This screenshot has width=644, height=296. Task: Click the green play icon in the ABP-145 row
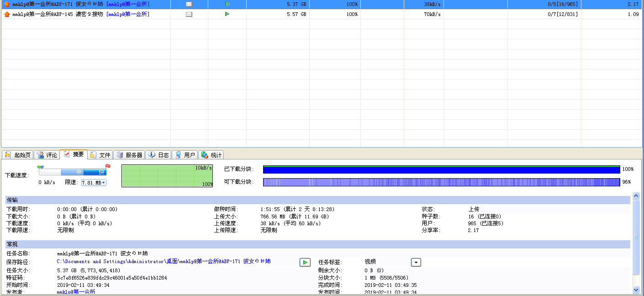pos(227,14)
